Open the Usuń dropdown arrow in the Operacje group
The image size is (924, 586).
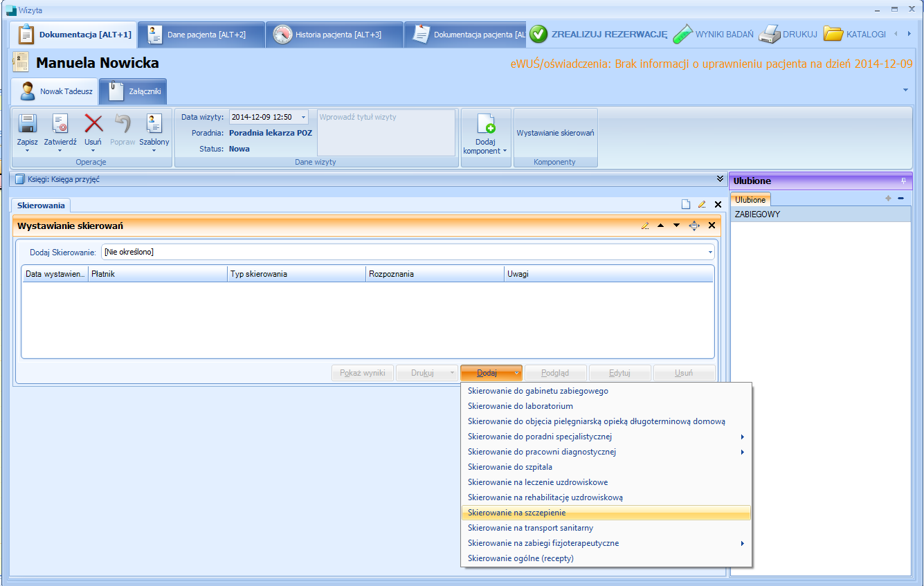pyautogui.click(x=93, y=151)
